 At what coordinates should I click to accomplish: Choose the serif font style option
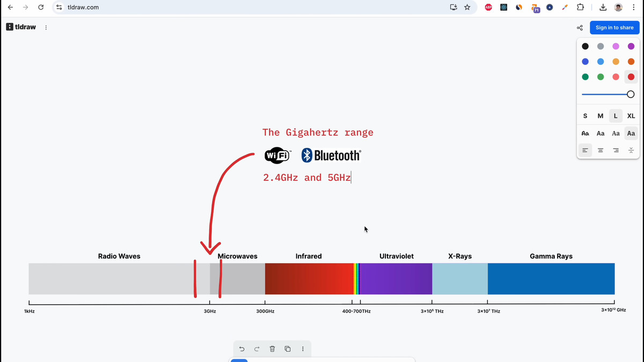616,134
